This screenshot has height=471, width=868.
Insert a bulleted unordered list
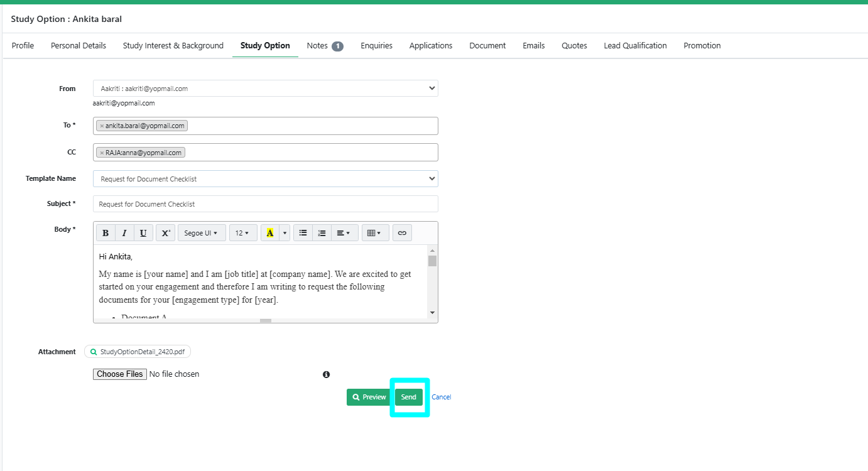pyautogui.click(x=303, y=233)
